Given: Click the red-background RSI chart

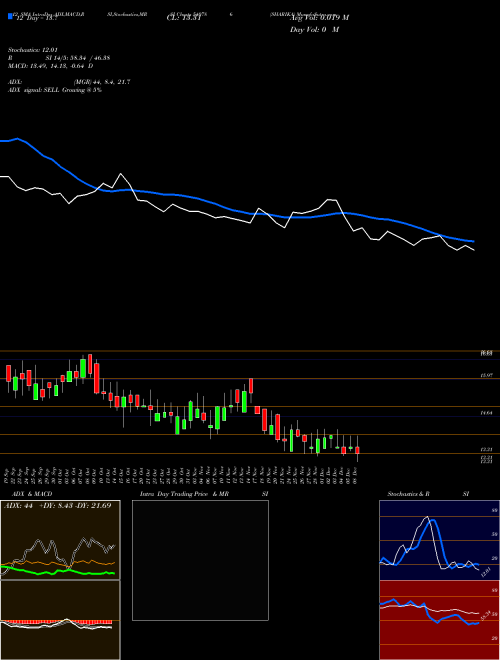Looking at the screenshot, I should pyautogui.click(x=439, y=620).
